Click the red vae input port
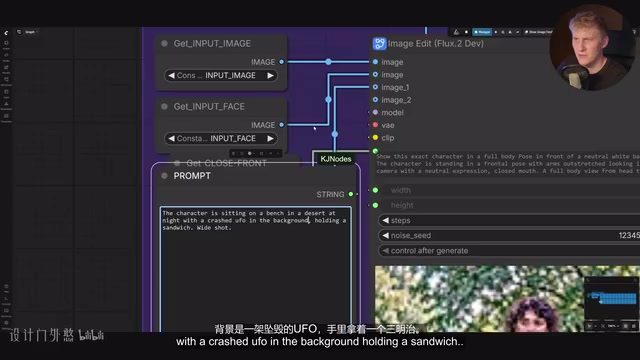This screenshot has width=640, height=360. 375,125
